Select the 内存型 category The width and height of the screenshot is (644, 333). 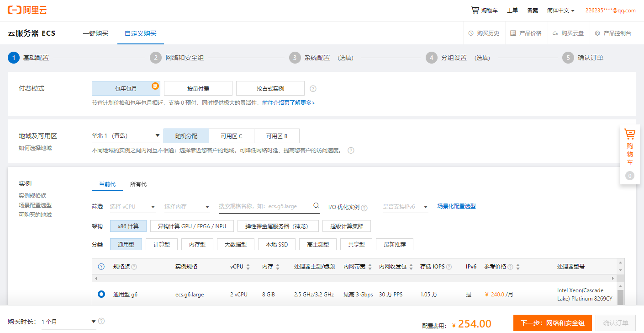[197, 244]
